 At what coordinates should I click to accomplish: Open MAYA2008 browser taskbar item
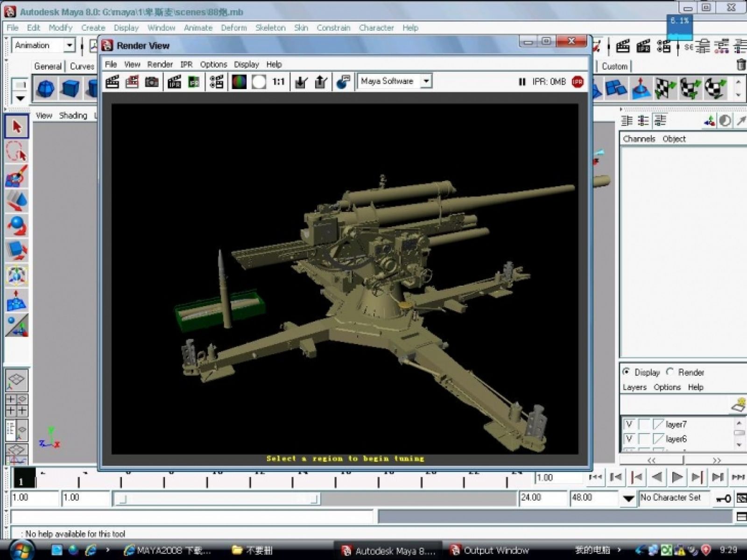pyautogui.click(x=167, y=551)
